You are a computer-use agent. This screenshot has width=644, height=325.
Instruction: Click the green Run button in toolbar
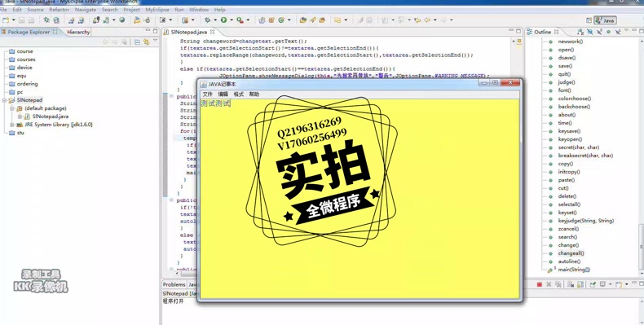click(224, 20)
